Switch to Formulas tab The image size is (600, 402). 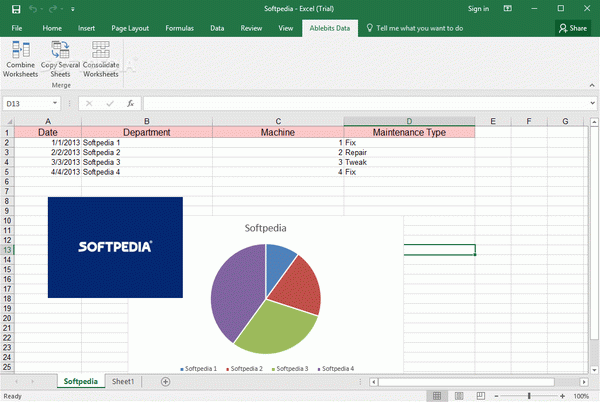click(x=179, y=28)
